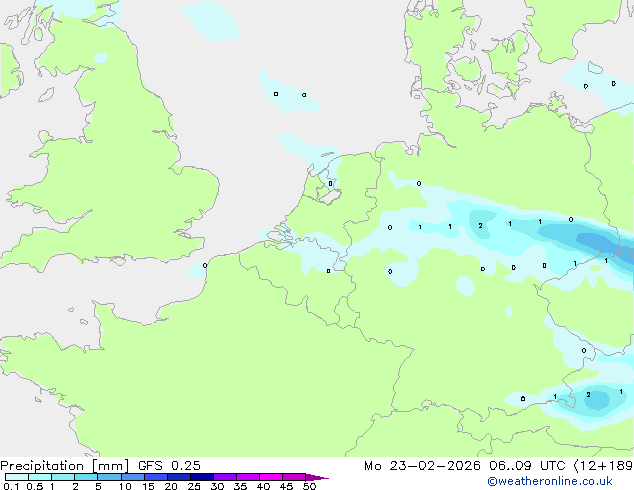The width and height of the screenshot is (634, 490).
Task: Click the 30–35 mm purple legend swatch
Action: point(224,477)
